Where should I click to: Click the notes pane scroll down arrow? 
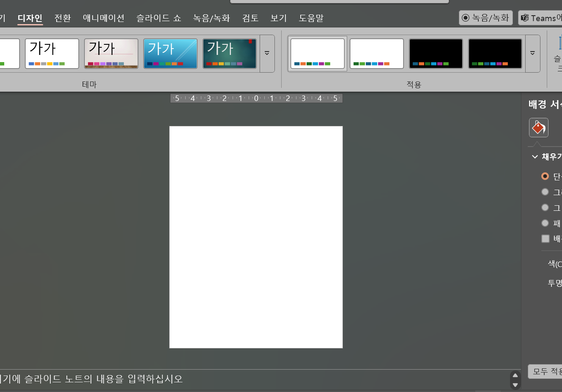[515, 385]
